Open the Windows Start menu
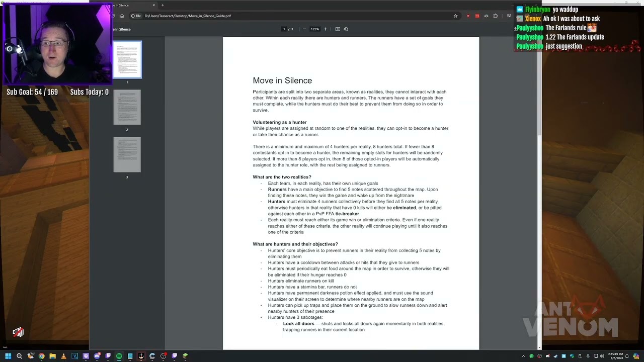The image size is (644, 362). point(8,356)
